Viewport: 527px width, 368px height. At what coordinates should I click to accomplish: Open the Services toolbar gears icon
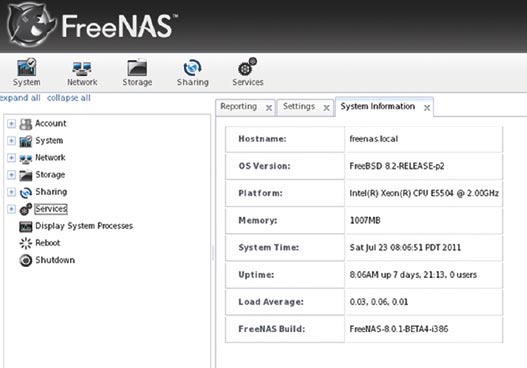(248, 67)
